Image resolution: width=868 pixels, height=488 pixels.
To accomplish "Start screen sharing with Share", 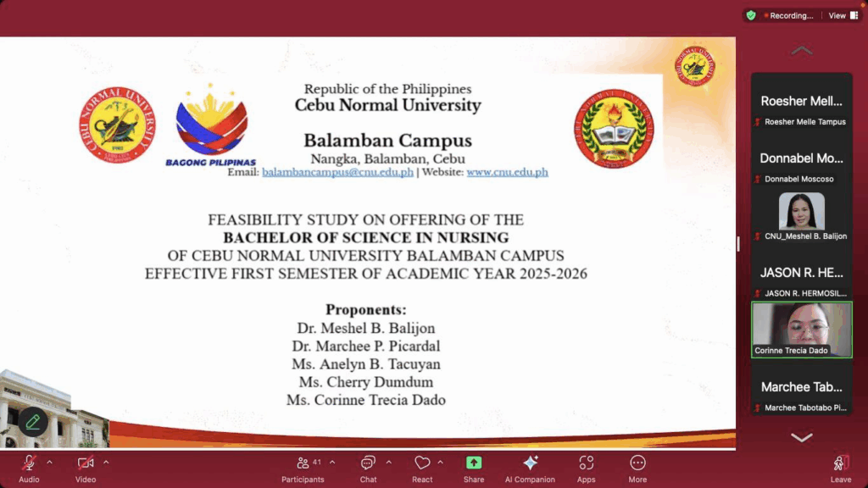I will (x=474, y=469).
